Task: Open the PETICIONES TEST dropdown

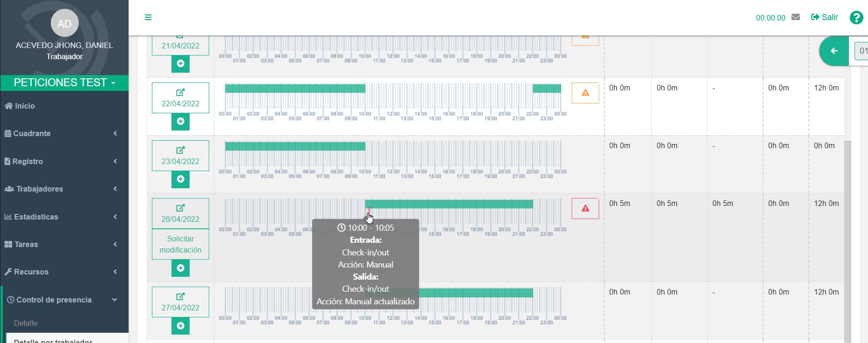Action: point(64,82)
